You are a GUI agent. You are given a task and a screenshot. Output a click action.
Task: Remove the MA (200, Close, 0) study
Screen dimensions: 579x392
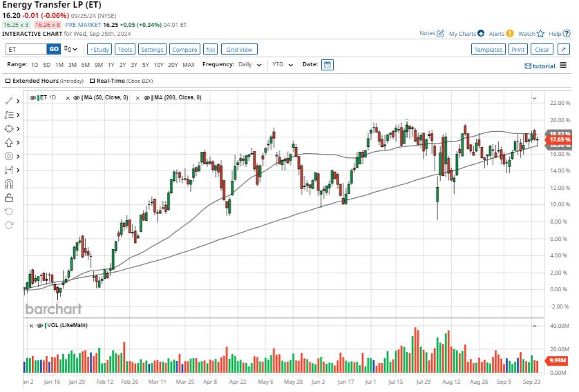click(x=137, y=98)
